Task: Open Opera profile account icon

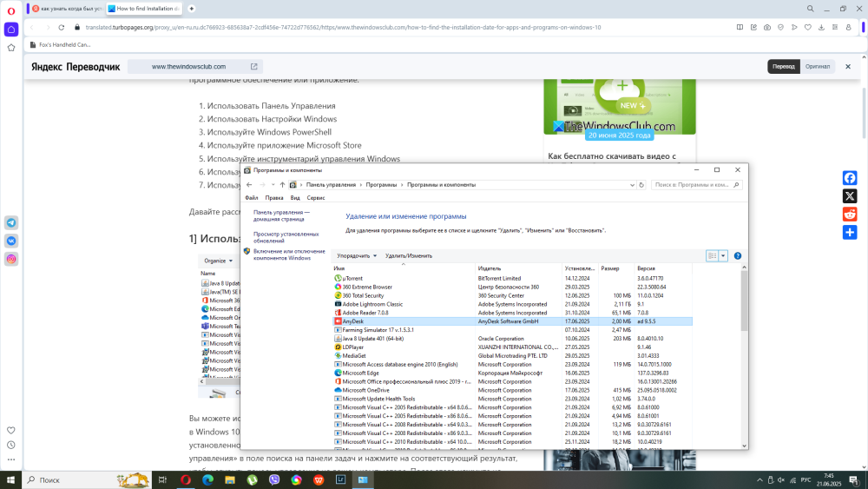Action: (848, 27)
